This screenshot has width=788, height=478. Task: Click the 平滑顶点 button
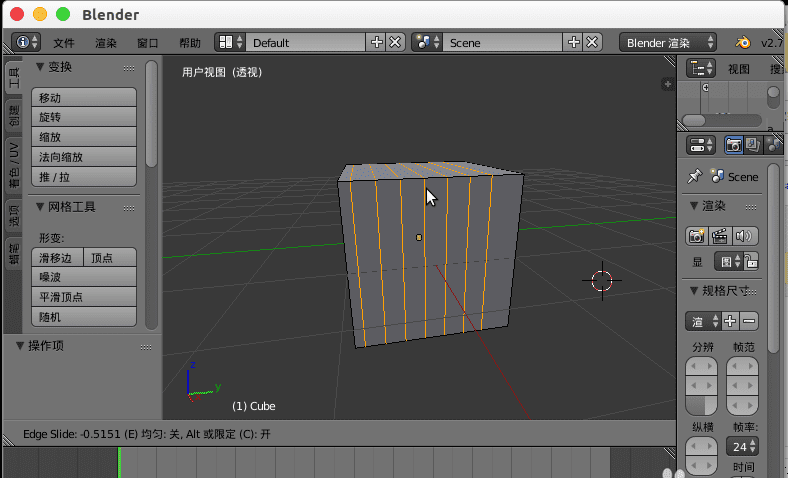pos(85,297)
